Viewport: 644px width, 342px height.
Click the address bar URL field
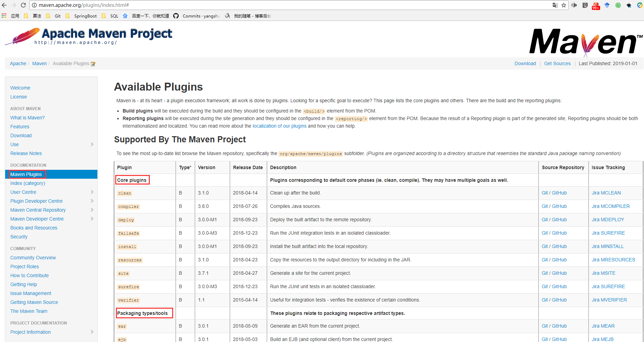point(274,5)
